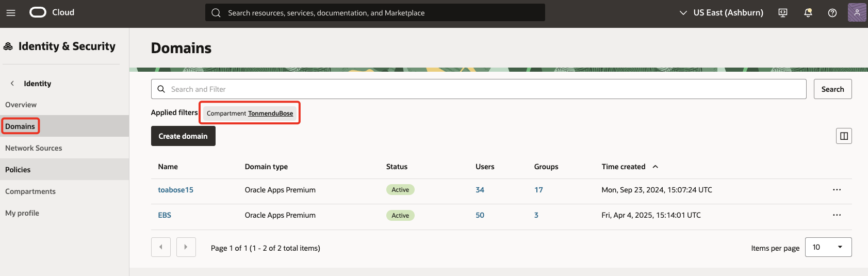The width and height of the screenshot is (868, 276).
Task: Open the toabose15 domain link
Action: tap(175, 190)
